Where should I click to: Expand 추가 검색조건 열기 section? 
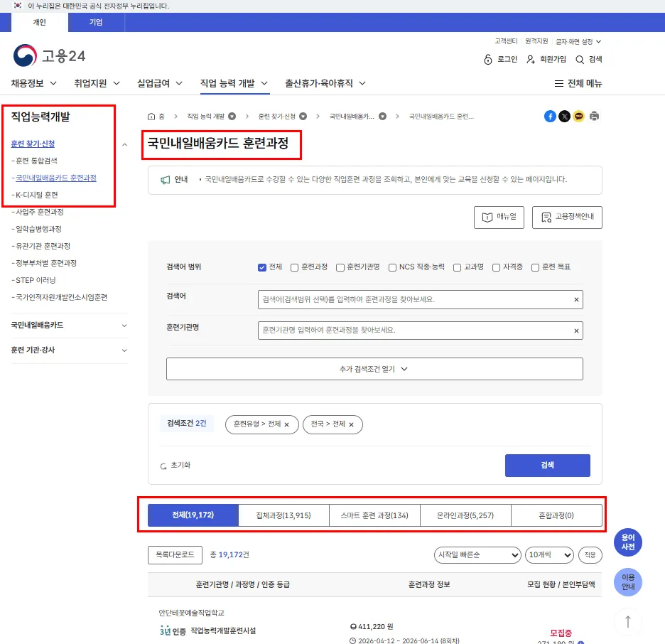[374, 369]
